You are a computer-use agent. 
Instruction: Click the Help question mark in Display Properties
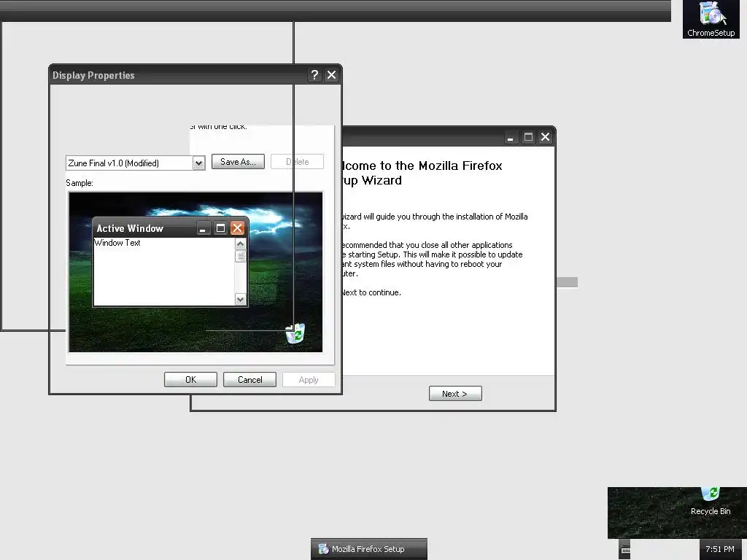pyautogui.click(x=314, y=75)
